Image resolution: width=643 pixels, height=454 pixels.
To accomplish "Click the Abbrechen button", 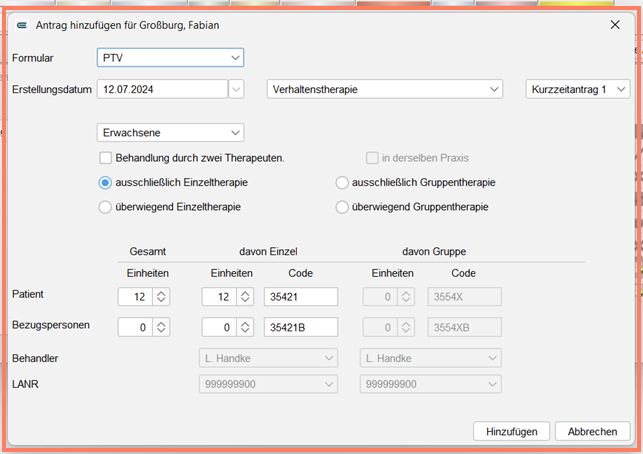I will [x=592, y=431].
